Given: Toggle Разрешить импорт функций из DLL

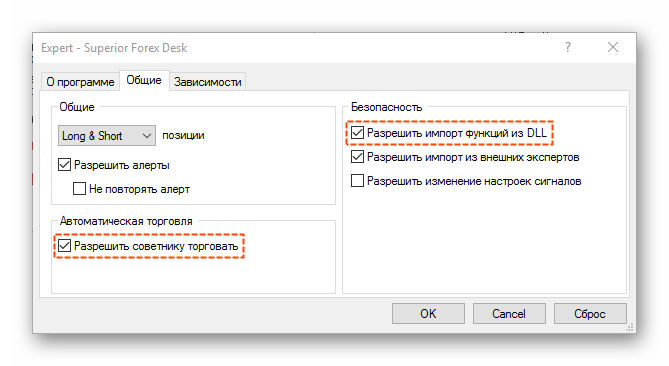Looking at the screenshot, I should (357, 133).
